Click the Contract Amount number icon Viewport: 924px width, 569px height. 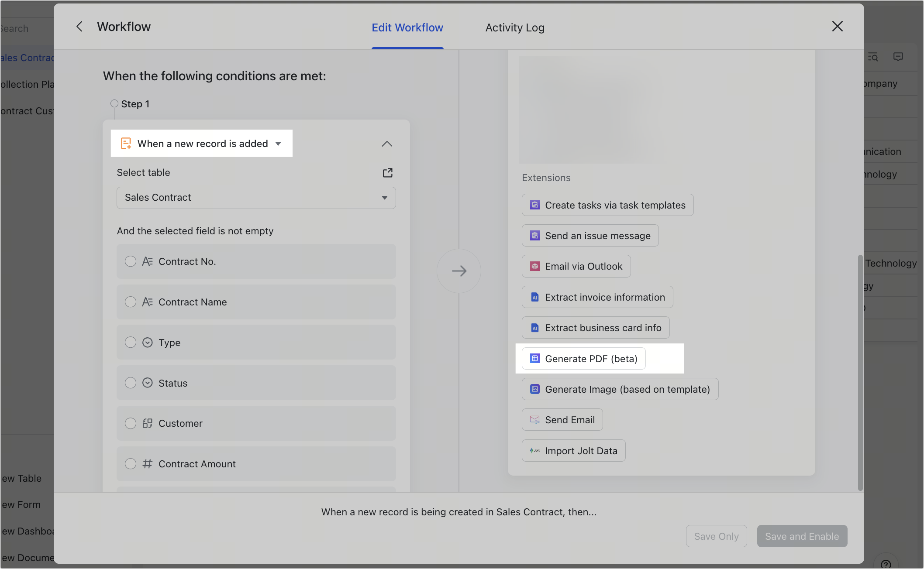tap(147, 464)
